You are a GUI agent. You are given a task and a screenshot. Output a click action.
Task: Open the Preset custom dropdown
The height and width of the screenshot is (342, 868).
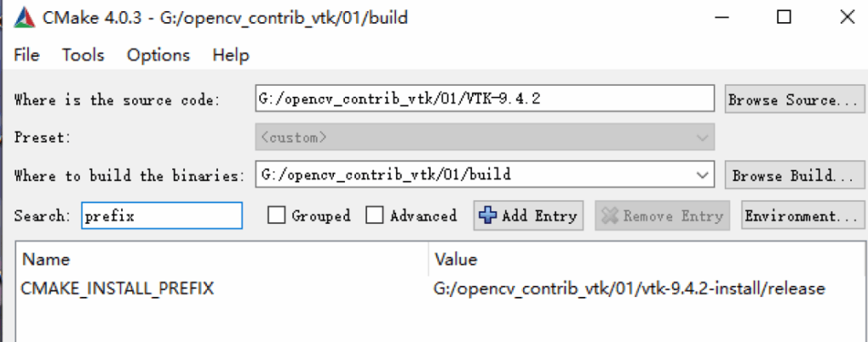485,137
